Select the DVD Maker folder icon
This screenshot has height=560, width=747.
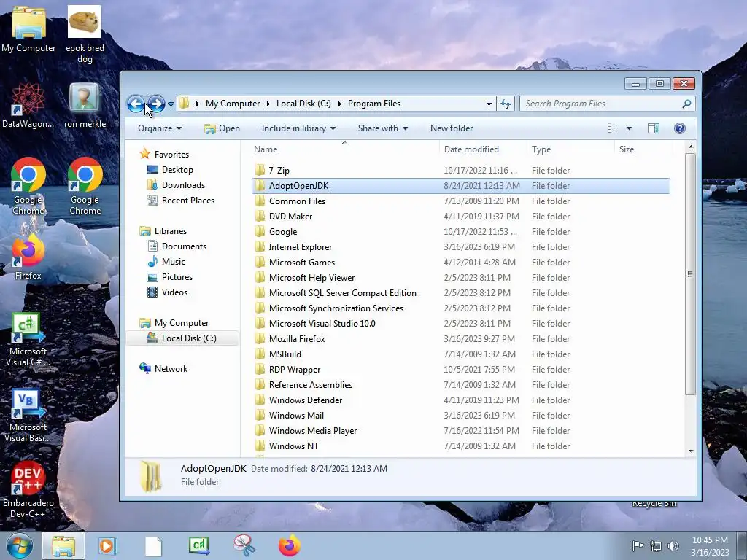click(x=260, y=216)
